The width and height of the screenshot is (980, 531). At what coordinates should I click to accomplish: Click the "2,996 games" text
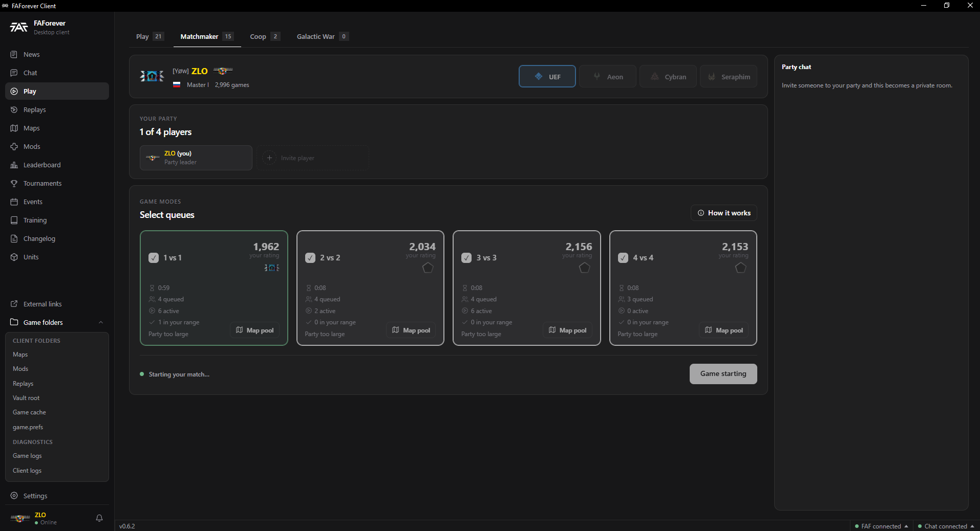pyautogui.click(x=232, y=85)
